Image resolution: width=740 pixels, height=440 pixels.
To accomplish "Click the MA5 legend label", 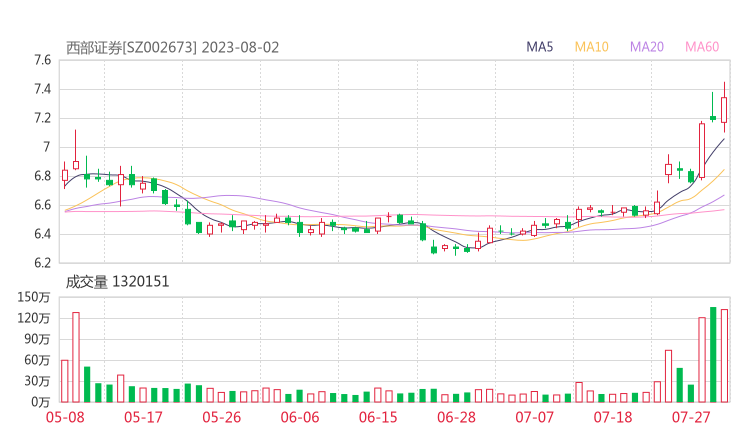I will click(x=539, y=47).
